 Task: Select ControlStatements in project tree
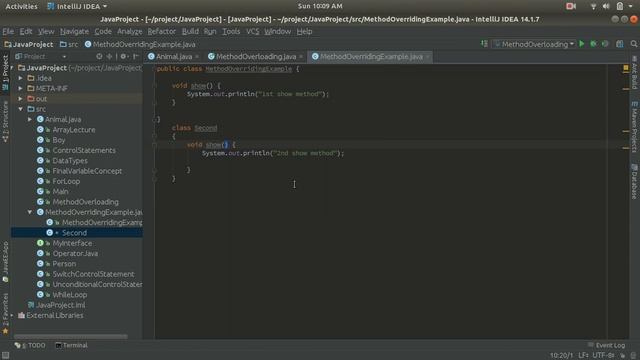[84, 150]
